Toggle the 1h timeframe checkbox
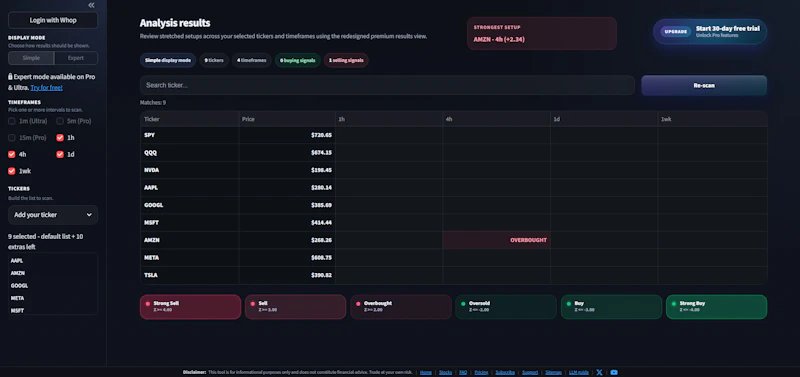The image size is (800, 377). pyautogui.click(x=60, y=138)
